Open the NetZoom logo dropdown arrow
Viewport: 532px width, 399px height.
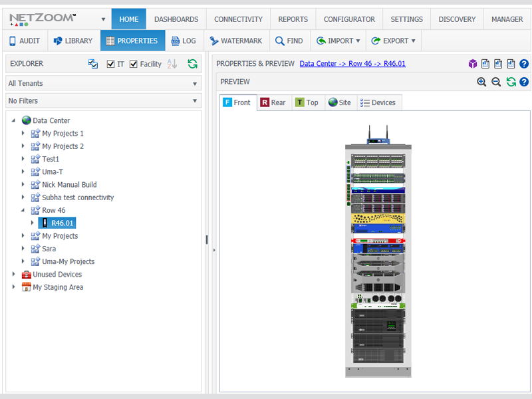point(103,19)
